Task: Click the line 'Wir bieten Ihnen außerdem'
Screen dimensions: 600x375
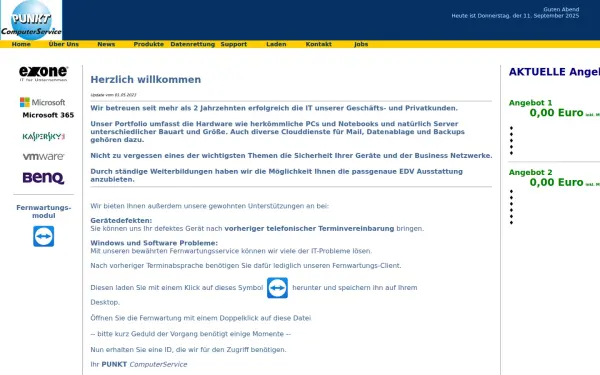Action: pyautogui.click(x=210, y=206)
